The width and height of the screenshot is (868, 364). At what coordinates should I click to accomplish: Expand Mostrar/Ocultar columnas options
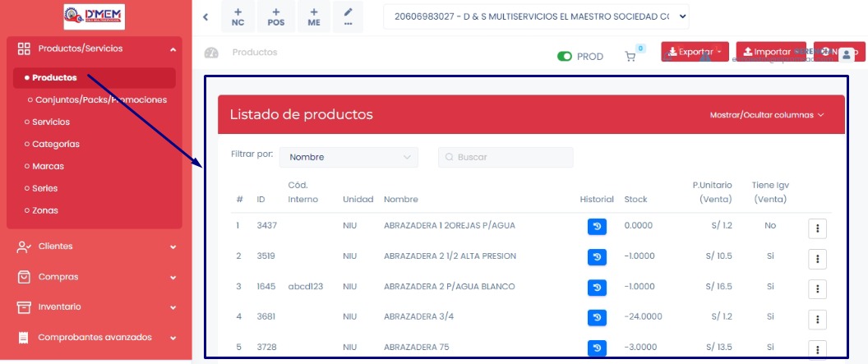coord(766,115)
